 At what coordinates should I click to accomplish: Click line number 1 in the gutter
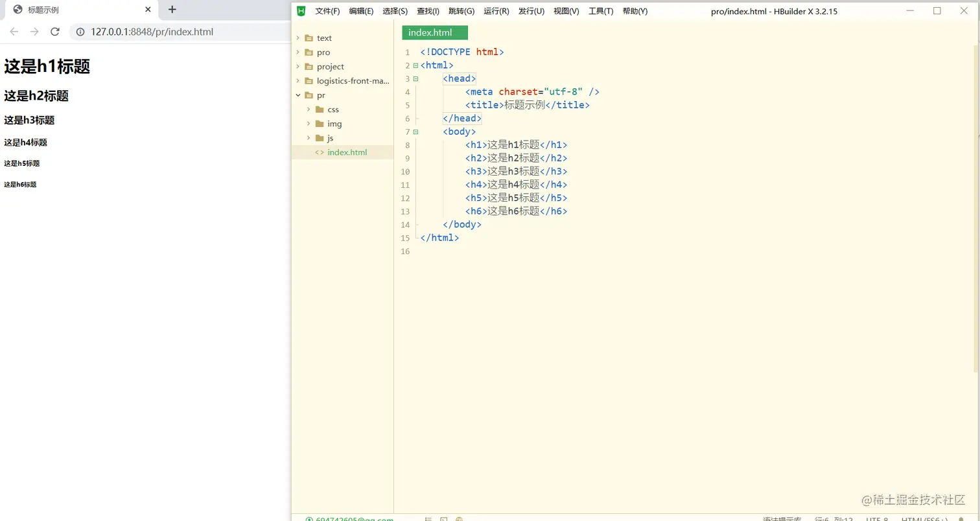coord(407,52)
